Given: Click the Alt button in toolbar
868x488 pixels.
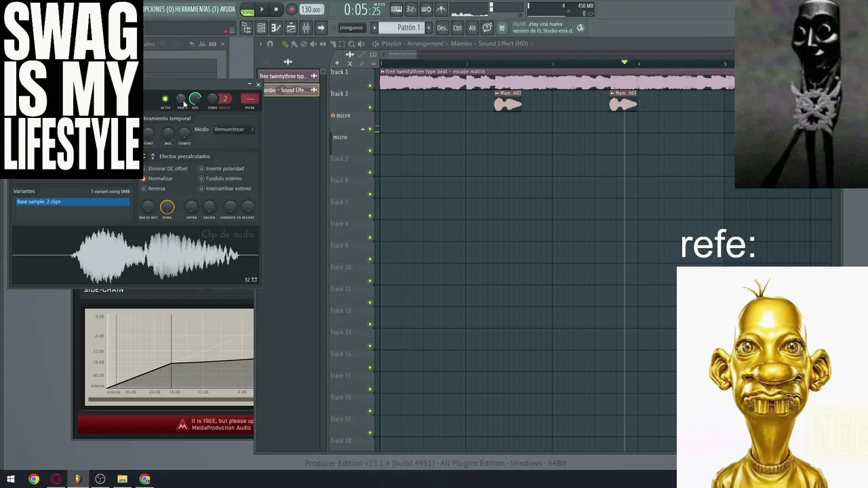Looking at the screenshot, I should (472, 28).
